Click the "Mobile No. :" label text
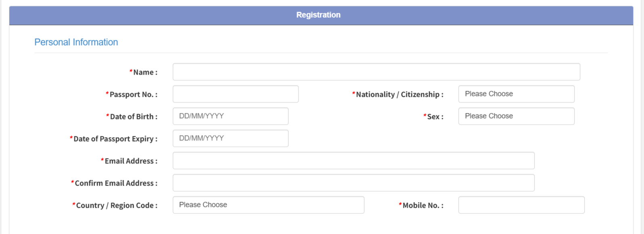Viewport: 644px width, 234px height. [x=422, y=205]
